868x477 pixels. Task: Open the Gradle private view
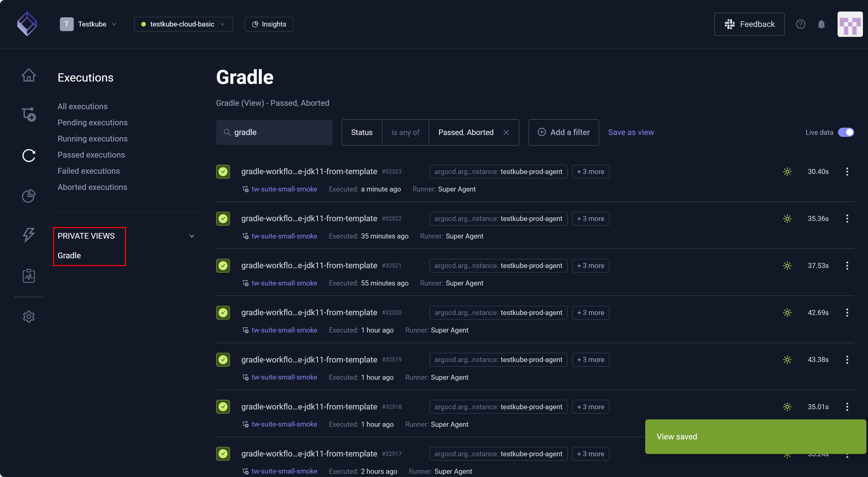pos(69,255)
